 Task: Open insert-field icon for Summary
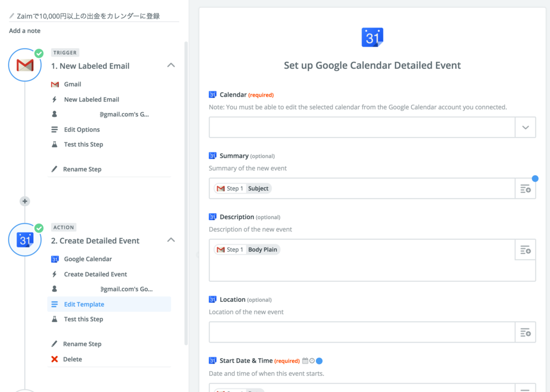pyautogui.click(x=525, y=188)
